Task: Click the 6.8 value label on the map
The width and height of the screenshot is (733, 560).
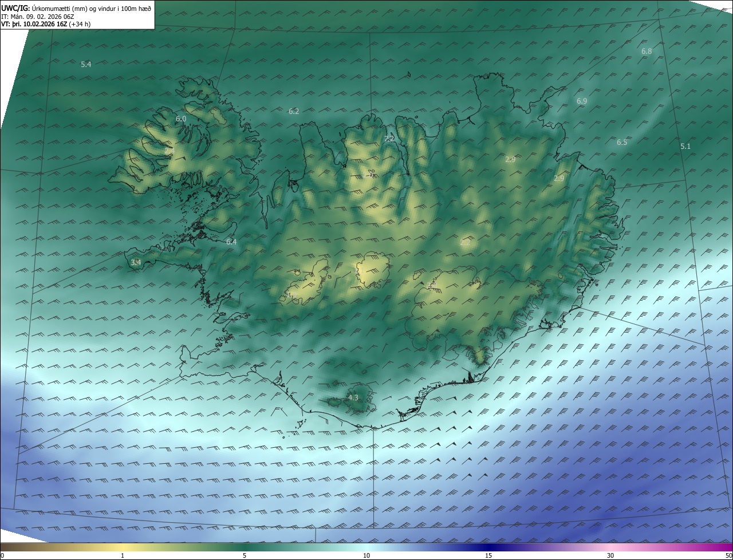Action: (x=647, y=52)
